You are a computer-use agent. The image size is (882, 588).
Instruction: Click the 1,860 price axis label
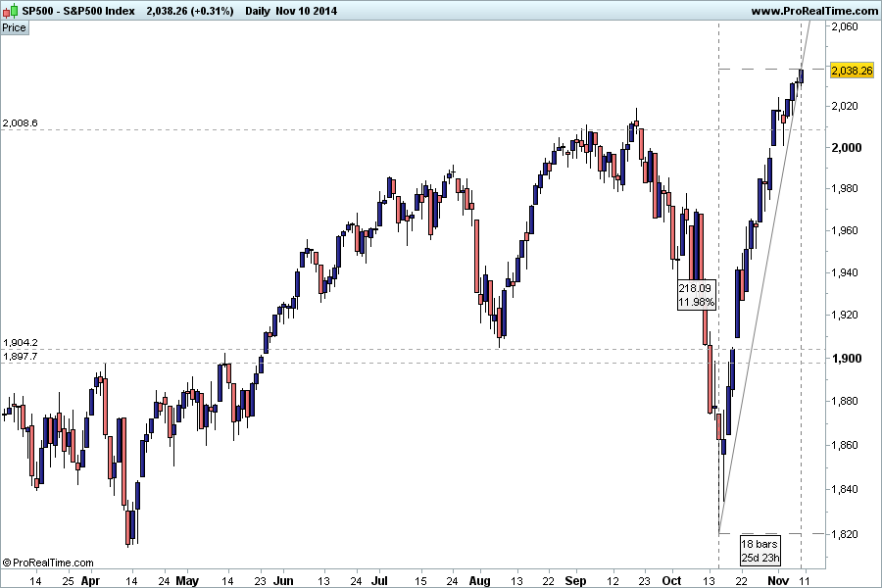point(845,445)
